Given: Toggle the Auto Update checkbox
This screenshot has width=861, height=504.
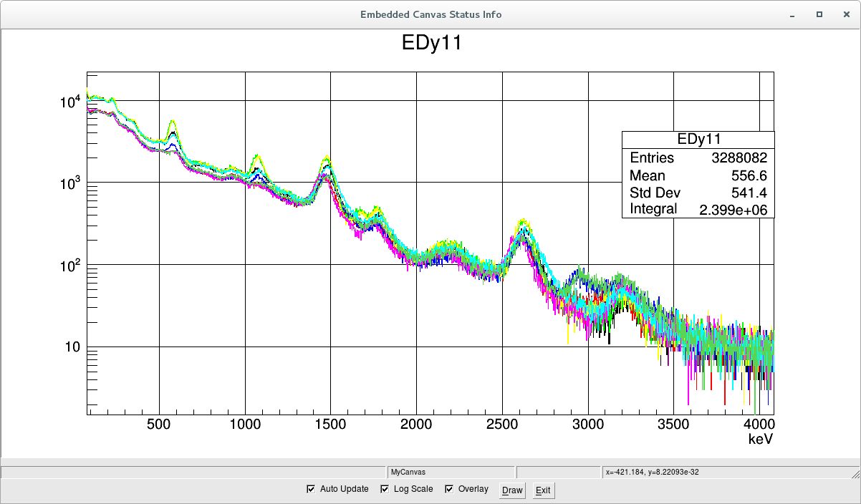Looking at the screenshot, I should point(311,489).
